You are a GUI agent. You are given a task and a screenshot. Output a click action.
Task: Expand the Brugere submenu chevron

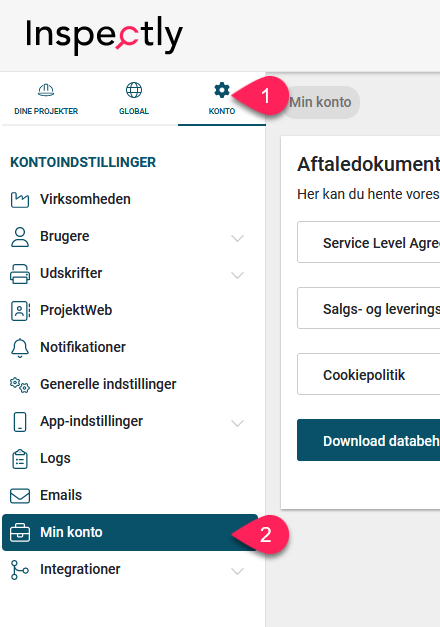[x=237, y=238]
